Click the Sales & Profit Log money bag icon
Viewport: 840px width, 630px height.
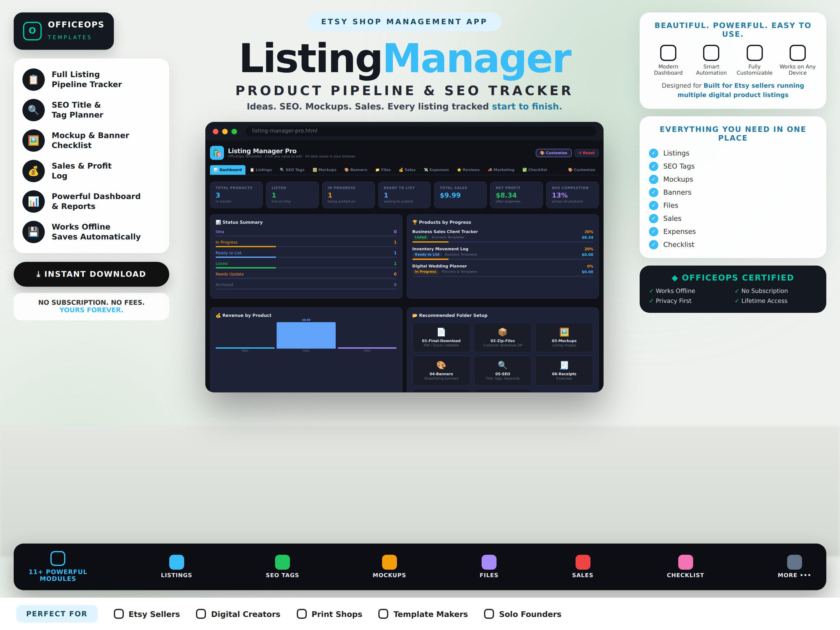point(33,171)
